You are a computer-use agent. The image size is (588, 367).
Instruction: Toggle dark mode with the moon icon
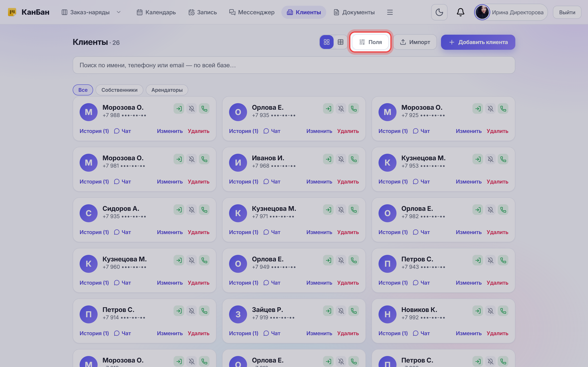click(x=439, y=12)
